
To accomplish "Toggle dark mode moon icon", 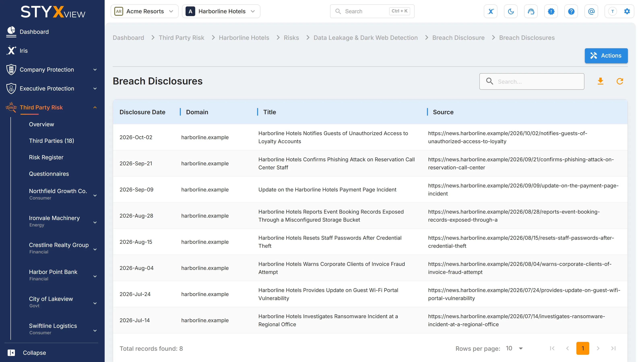I will [511, 11].
